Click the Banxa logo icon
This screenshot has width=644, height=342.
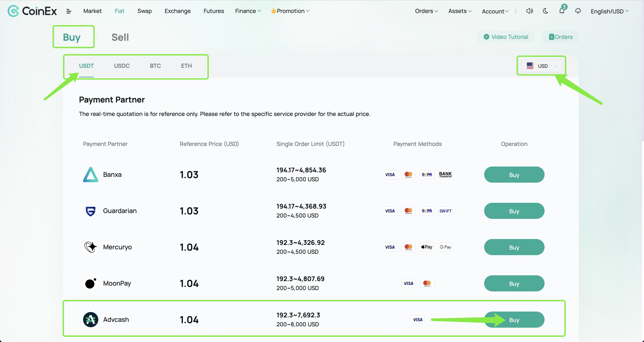90,175
